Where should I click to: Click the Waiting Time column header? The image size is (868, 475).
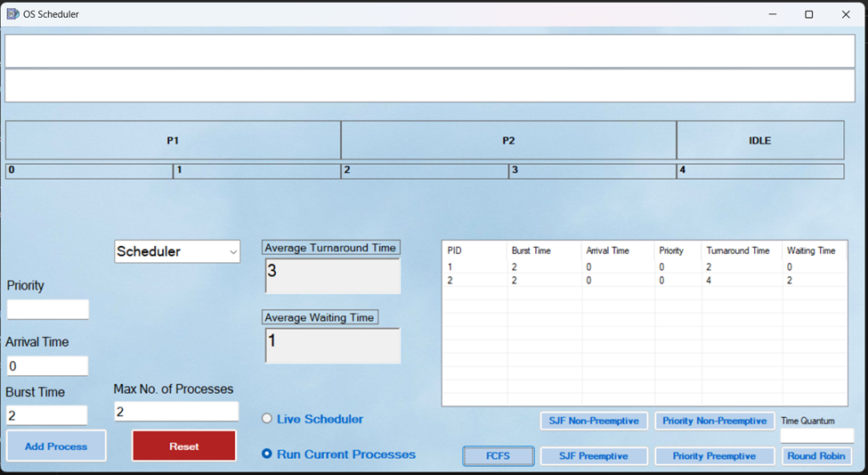click(815, 250)
